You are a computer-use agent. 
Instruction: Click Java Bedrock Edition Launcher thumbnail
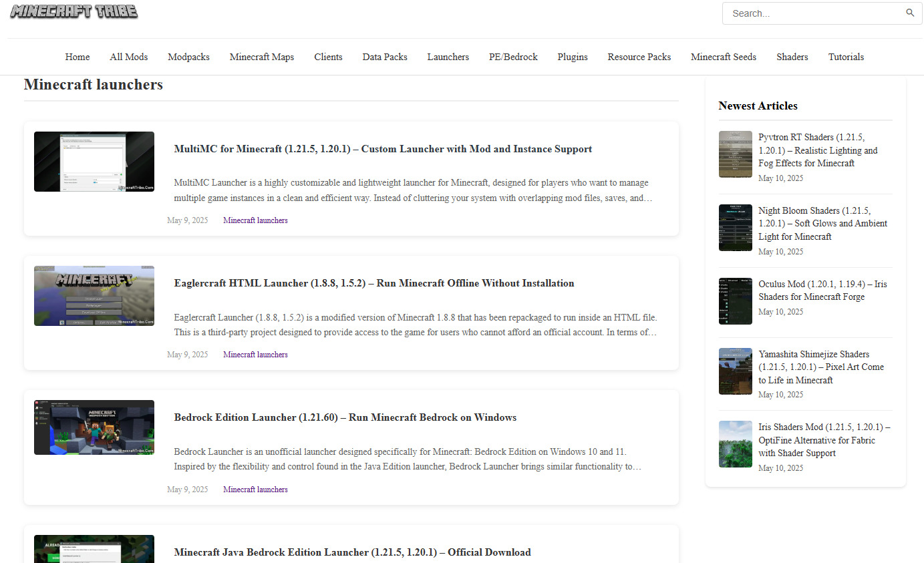tap(94, 549)
